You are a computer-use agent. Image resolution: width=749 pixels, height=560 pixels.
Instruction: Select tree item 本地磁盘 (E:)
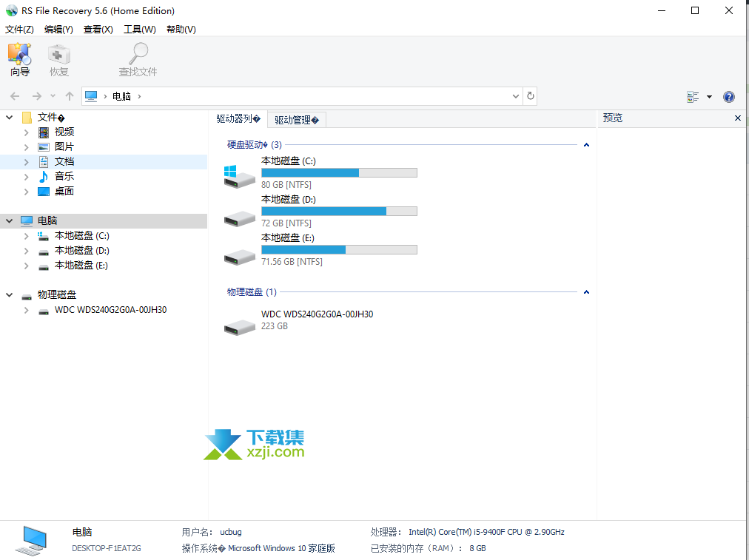81,266
